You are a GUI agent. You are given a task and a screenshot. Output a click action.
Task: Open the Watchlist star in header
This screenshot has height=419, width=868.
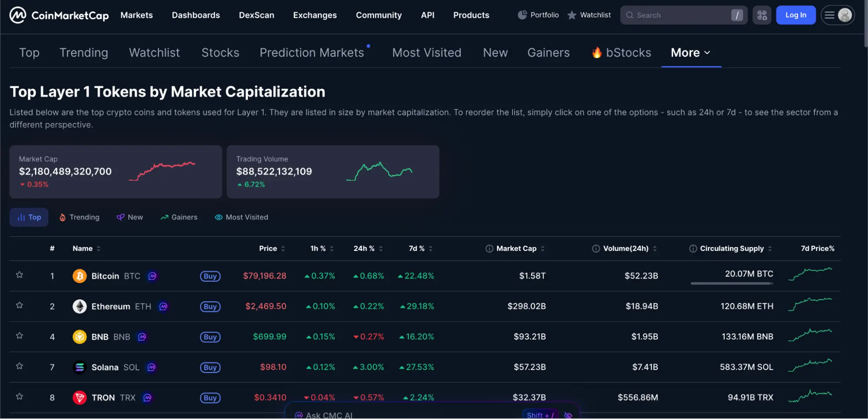tap(589, 15)
